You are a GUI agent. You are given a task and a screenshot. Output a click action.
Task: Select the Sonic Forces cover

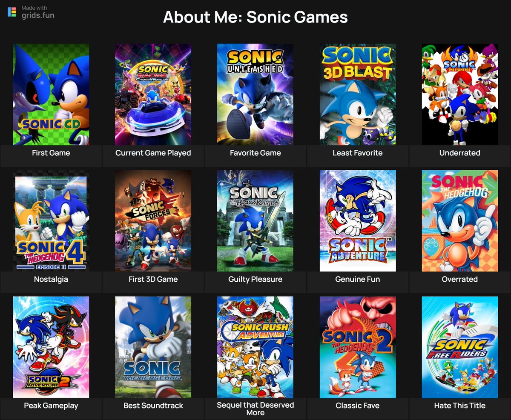point(153,221)
